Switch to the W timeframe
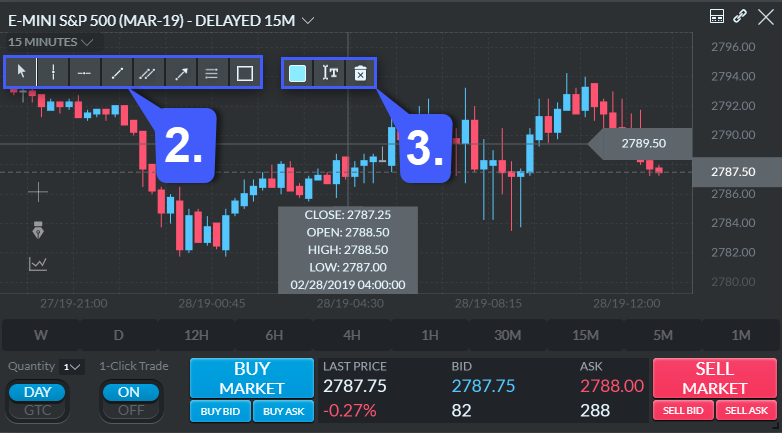 (x=41, y=335)
